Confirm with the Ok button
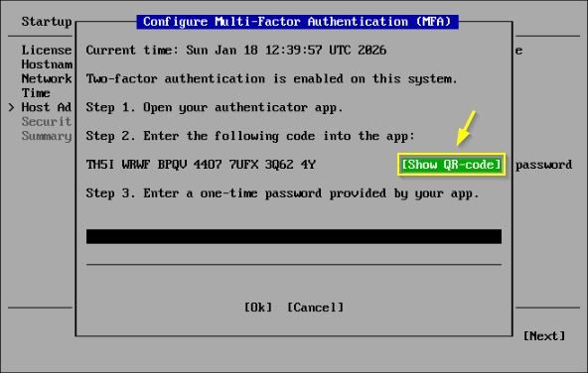 click(x=257, y=308)
